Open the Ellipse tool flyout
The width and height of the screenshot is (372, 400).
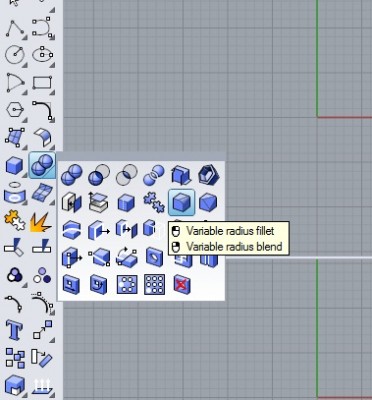pos(42,55)
